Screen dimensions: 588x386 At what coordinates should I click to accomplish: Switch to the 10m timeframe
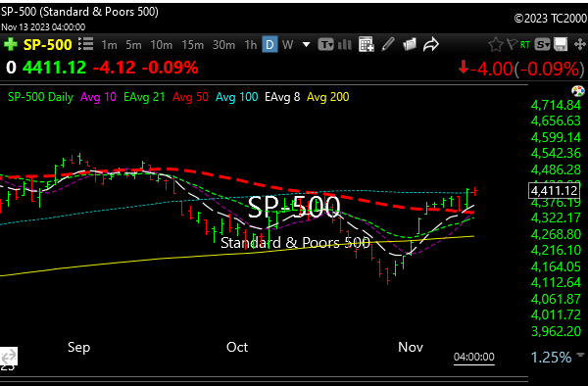[x=162, y=45]
